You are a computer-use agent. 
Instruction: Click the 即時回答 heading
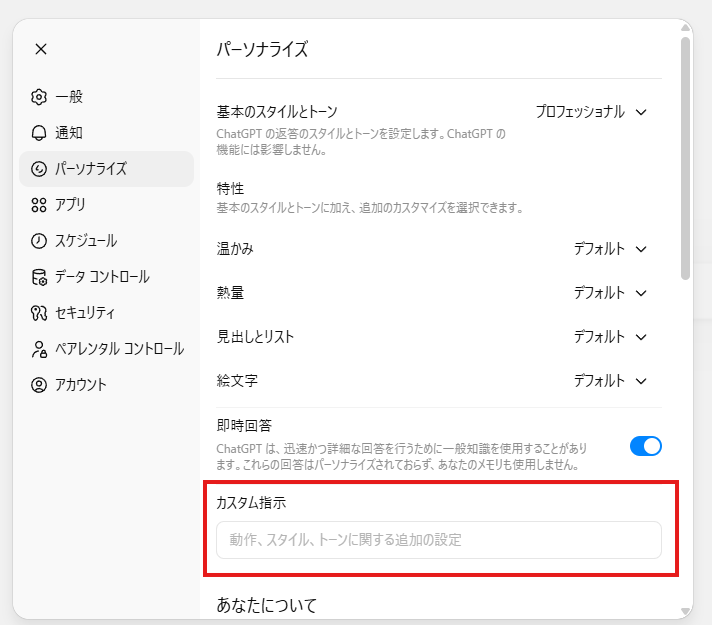[x=244, y=426]
